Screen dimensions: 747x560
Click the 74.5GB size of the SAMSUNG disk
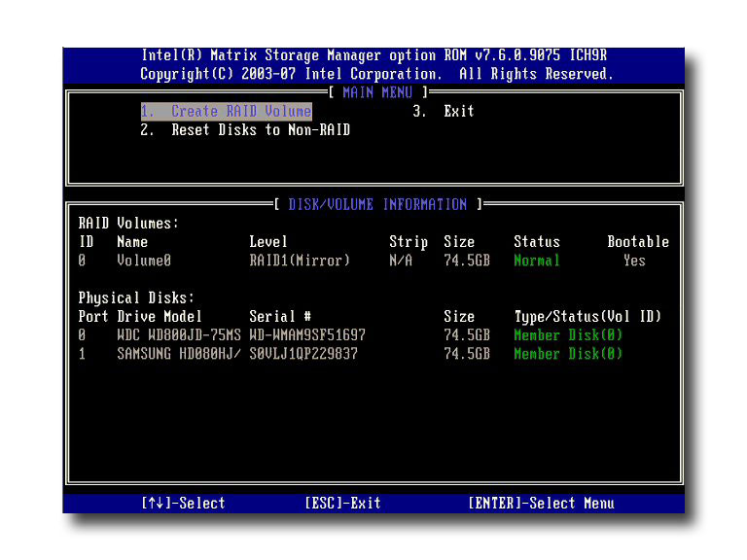coord(467,353)
